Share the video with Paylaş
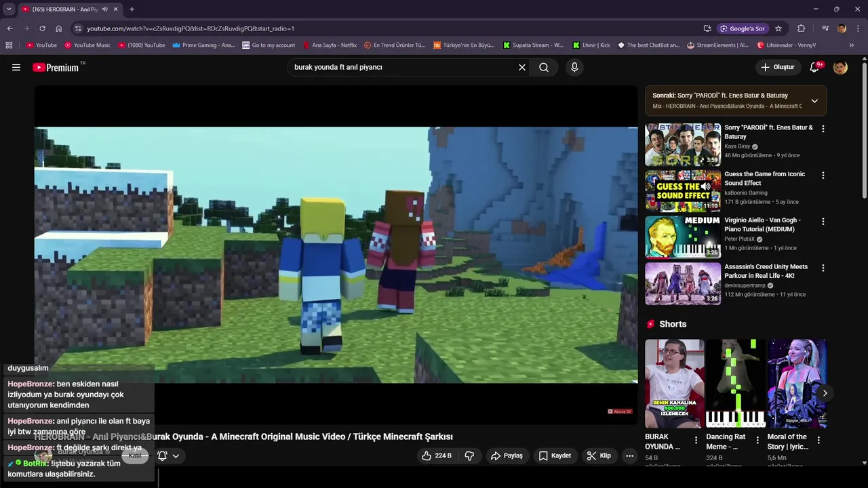 pos(507,455)
